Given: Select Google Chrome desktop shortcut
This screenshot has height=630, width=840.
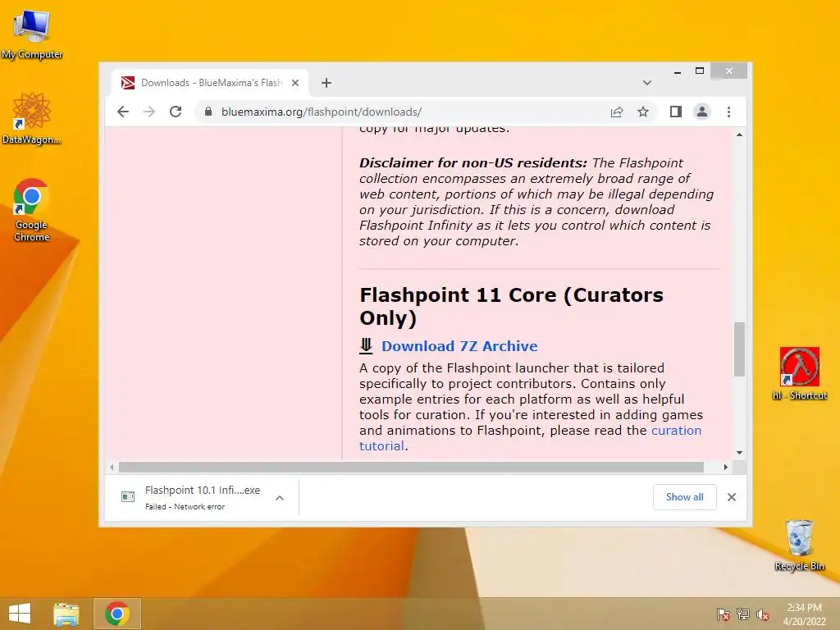Looking at the screenshot, I should (32, 210).
